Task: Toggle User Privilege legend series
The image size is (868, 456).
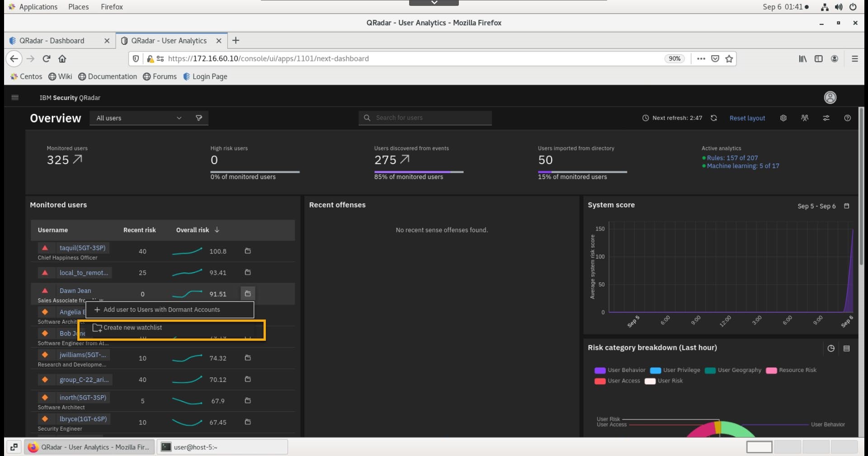Action: click(x=675, y=370)
